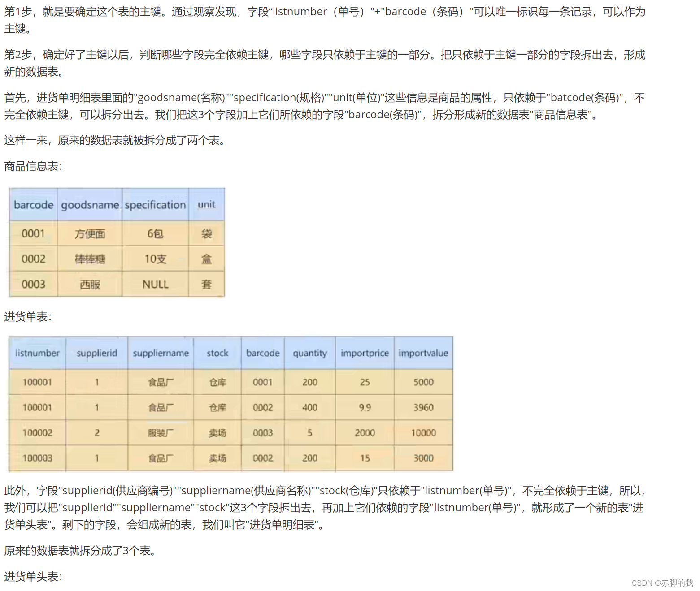700x591 pixels.
Task: Click the quantity column header
Action: point(309,353)
